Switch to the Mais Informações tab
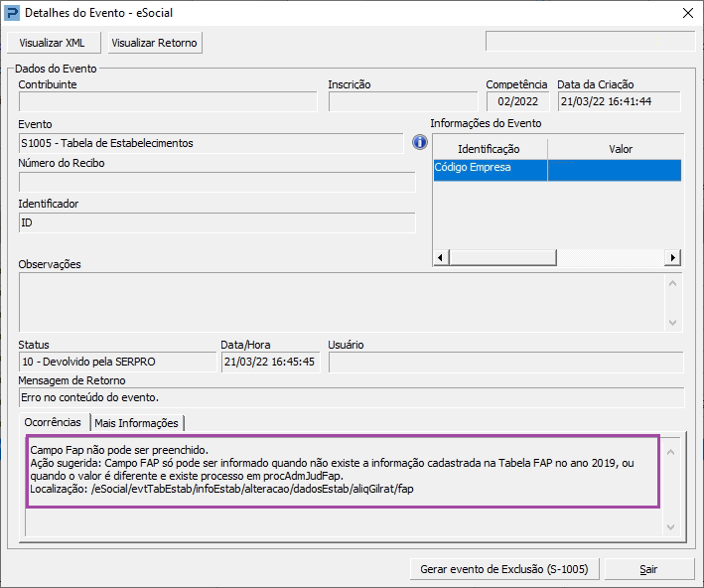704x588 pixels. point(136,423)
